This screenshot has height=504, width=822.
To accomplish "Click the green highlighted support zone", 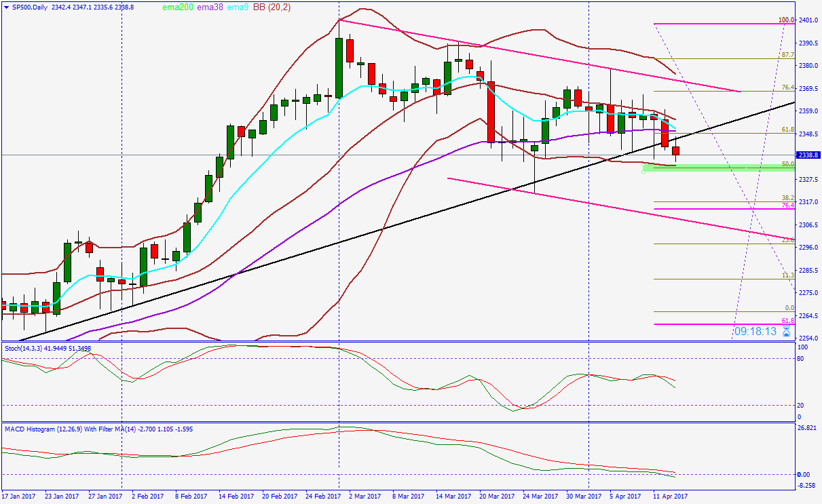I will coord(713,167).
